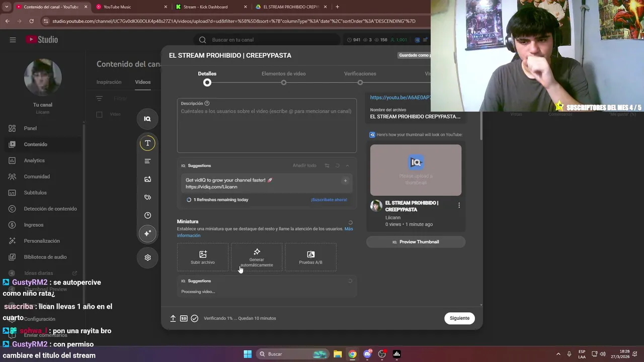Open the ¡Suscríbate ahora! link

click(329, 200)
